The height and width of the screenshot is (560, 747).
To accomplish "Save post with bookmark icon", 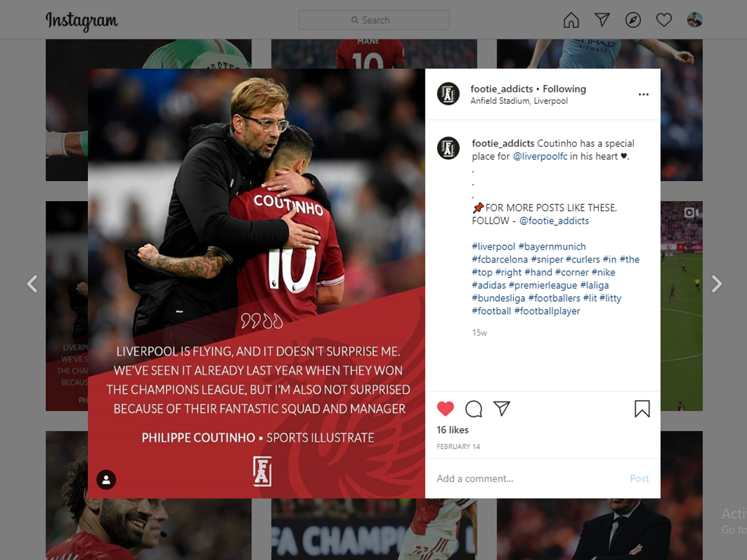I will point(642,409).
